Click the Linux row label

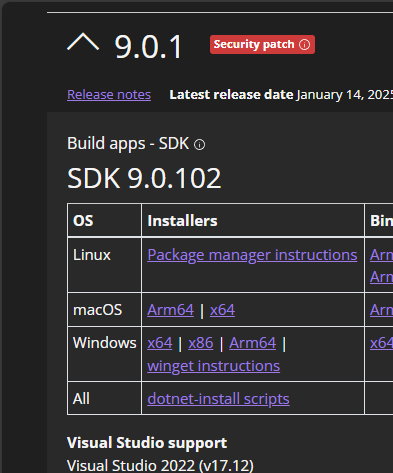[92, 255]
